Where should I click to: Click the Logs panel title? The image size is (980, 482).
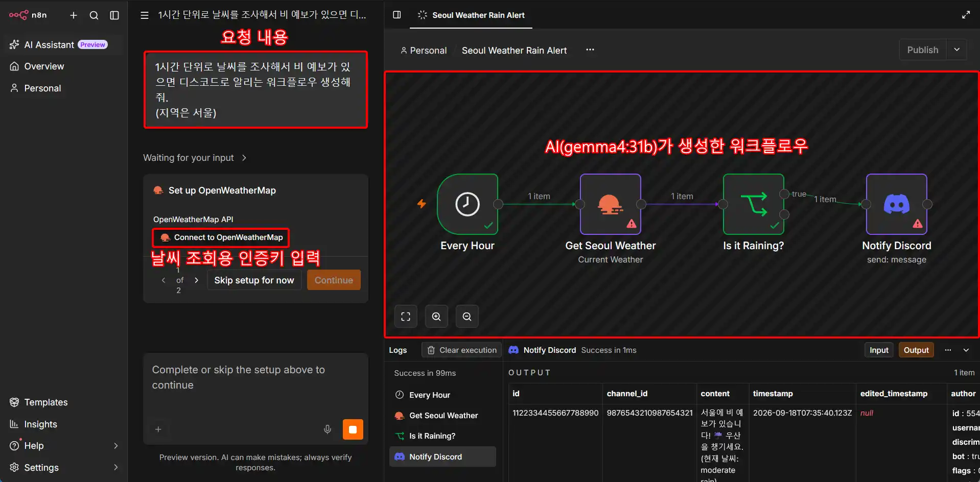pos(398,350)
